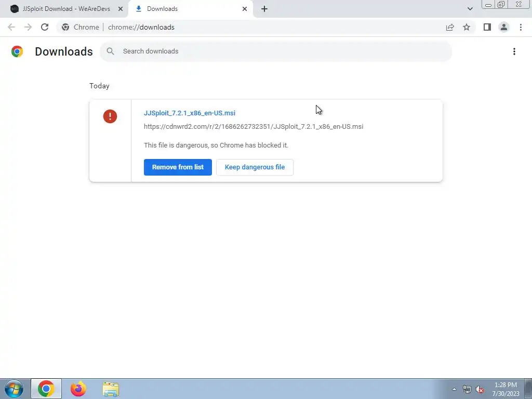This screenshot has width=532, height=399.
Task: Click Keep dangerous file button
Action: pyautogui.click(x=255, y=167)
